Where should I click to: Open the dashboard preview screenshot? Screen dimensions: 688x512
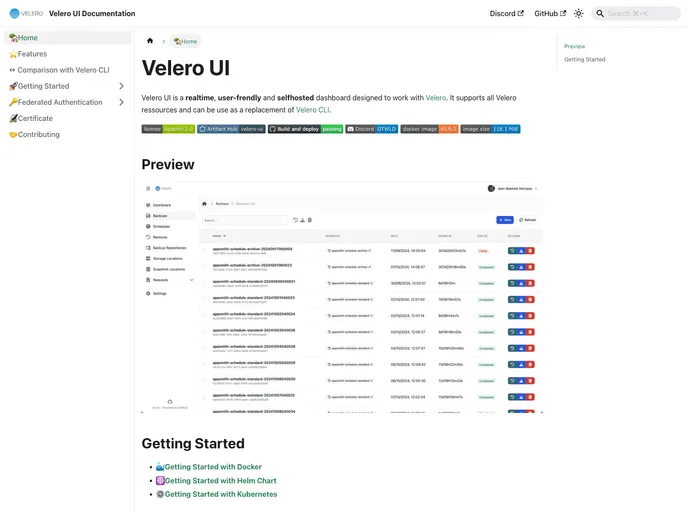click(342, 297)
